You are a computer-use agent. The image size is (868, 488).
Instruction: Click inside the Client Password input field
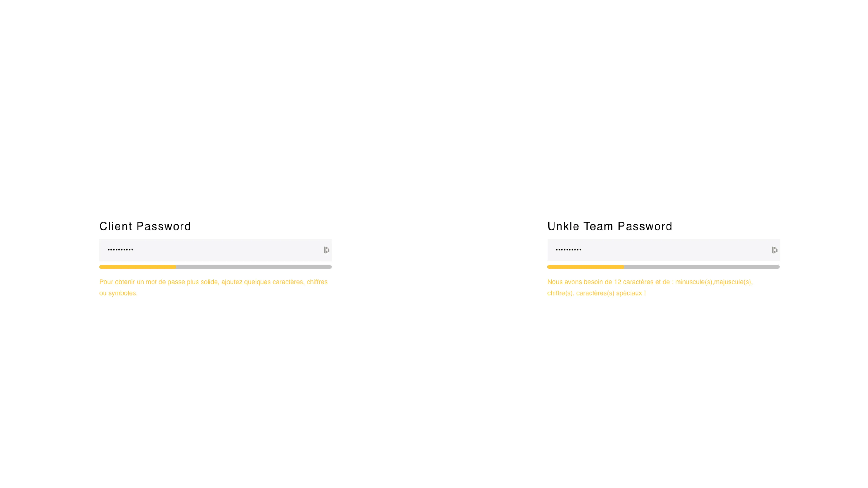215,250
